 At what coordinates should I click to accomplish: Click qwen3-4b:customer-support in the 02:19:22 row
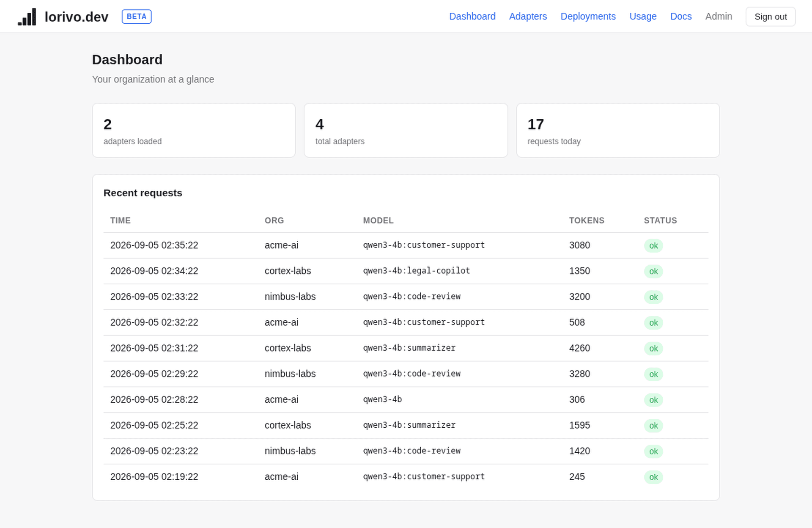pyautogui.click(x=424, y=477)
